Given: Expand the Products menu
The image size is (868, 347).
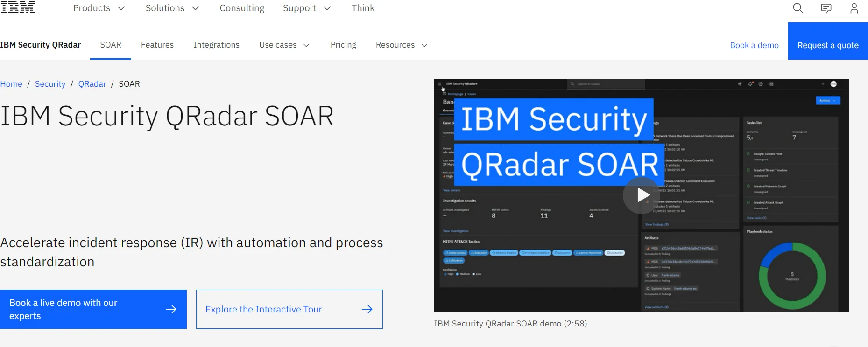Looking at the screenshot, I should 99,8.
